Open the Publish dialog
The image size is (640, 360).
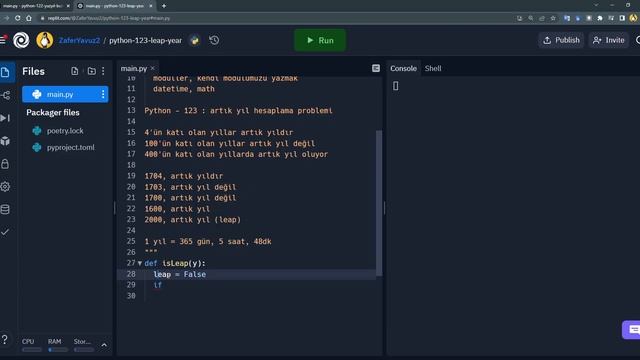pyautogui.click(x=561, y=40)
